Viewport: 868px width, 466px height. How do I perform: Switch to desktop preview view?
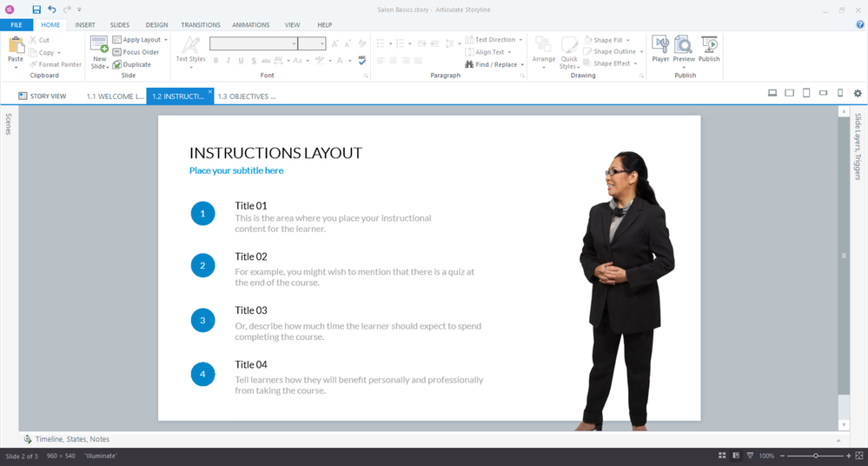[772, 93]
